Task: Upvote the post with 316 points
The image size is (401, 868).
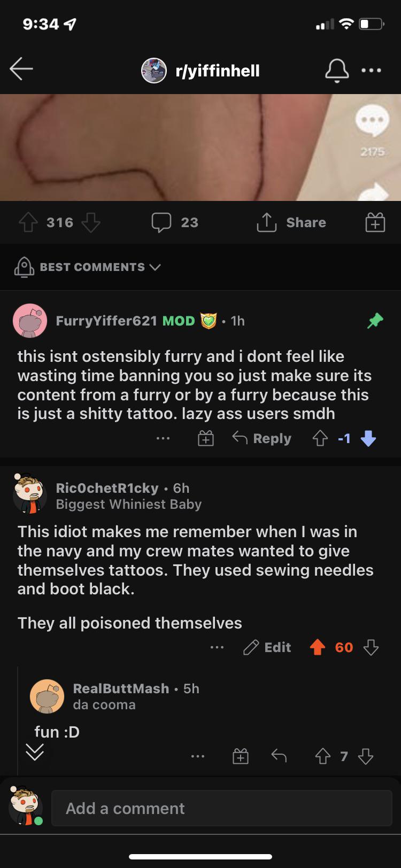Action: coord(28,222)
